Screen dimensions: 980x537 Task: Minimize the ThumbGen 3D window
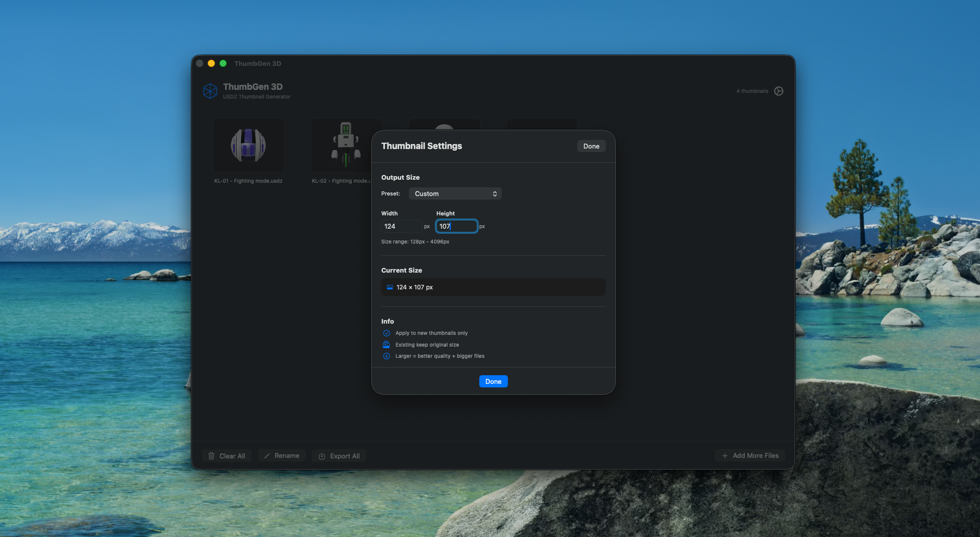(211, 63)
